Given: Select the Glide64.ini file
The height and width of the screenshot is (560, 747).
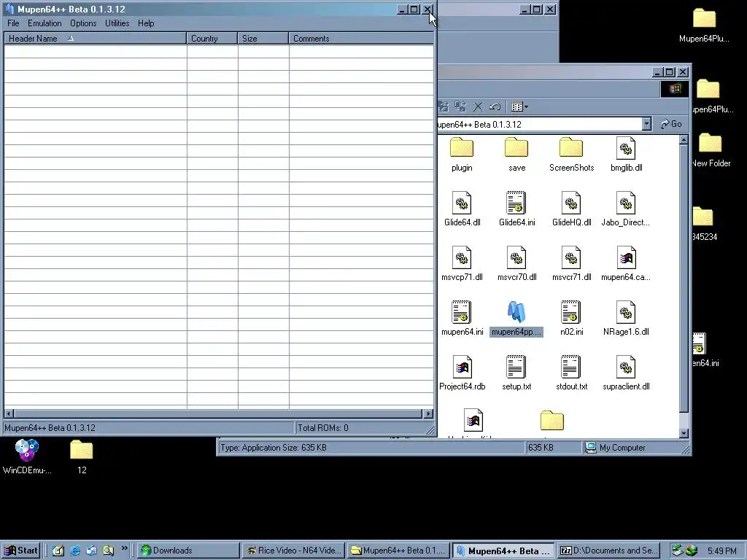Looking at the screenshot, I should click(x=516, y=209).
